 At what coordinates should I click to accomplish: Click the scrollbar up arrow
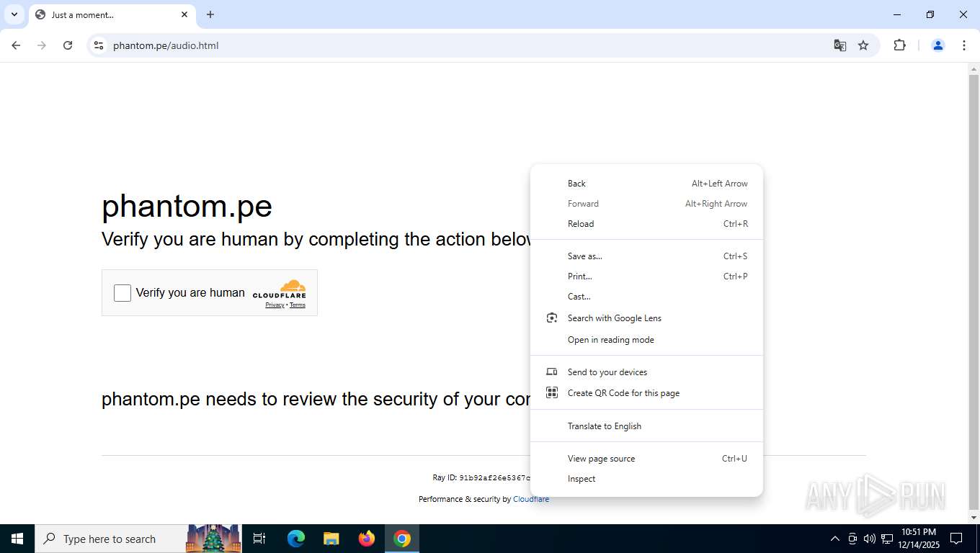coord(974,68)
